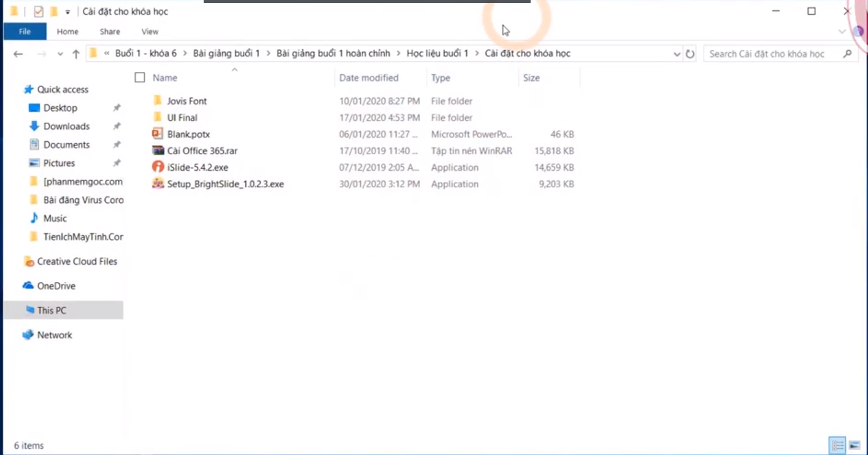This screenshot has height=455, width=868.
Task: Open Bài đăng Virus Coro sidebar folder
Action: (76, 200)
